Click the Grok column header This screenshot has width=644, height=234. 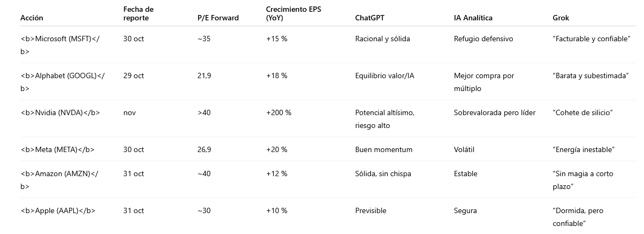coord(560,18)
